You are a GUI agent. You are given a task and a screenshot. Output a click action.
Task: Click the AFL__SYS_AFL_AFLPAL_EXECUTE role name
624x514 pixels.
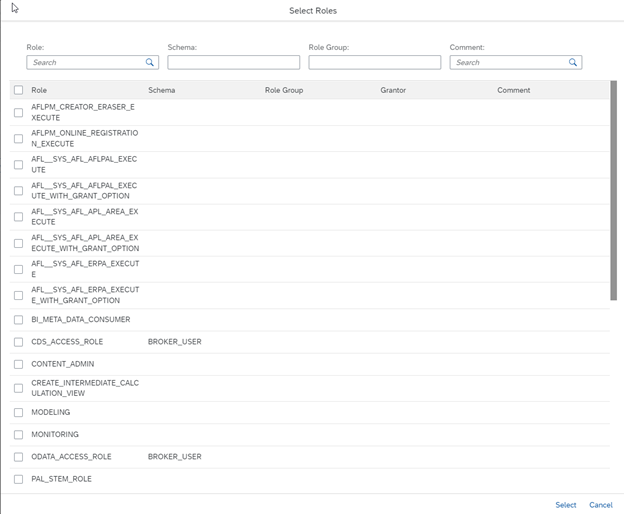(84, 164)
